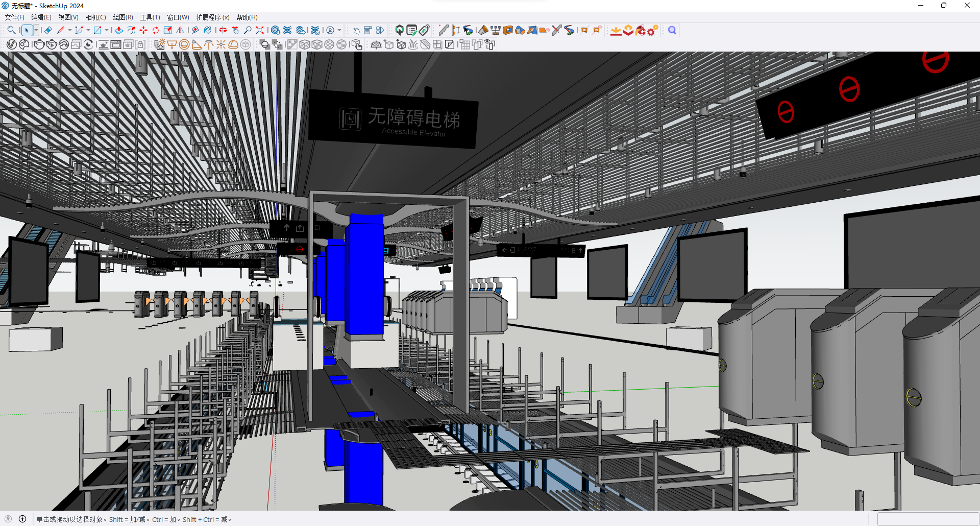Click the geo-location status bar icon
The image size is (980, 526).
click(8, 519)
